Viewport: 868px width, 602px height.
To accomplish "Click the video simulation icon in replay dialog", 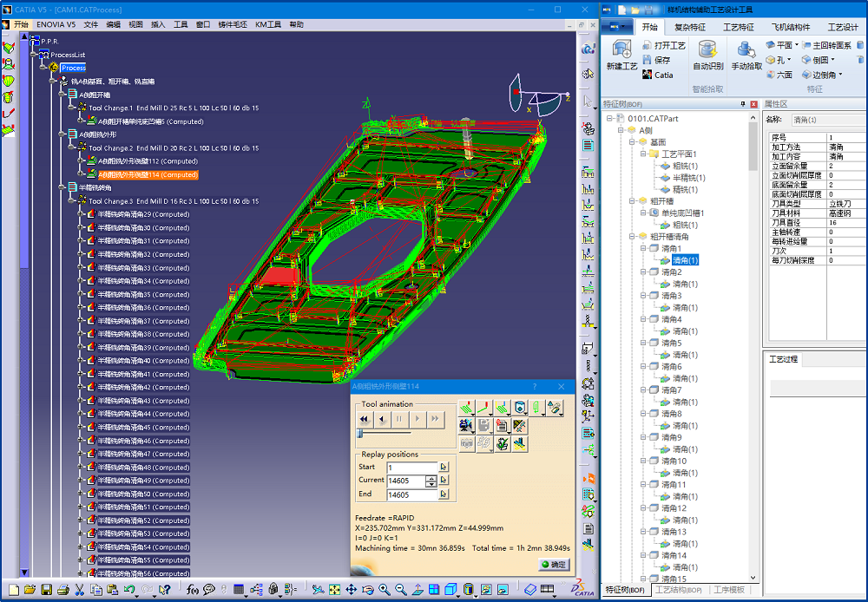I will pos(467,426).
